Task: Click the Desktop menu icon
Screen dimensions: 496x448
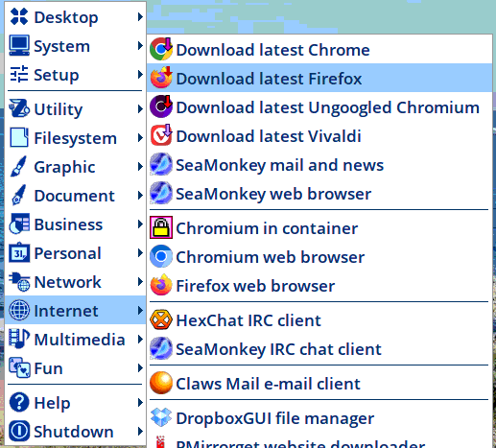Action: (19, 16)
